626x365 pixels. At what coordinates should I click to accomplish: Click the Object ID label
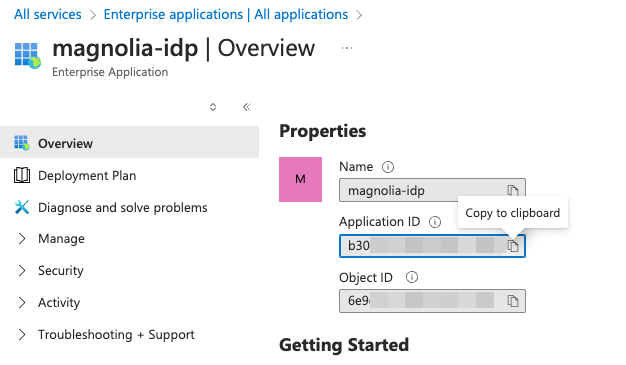[366, 277]
